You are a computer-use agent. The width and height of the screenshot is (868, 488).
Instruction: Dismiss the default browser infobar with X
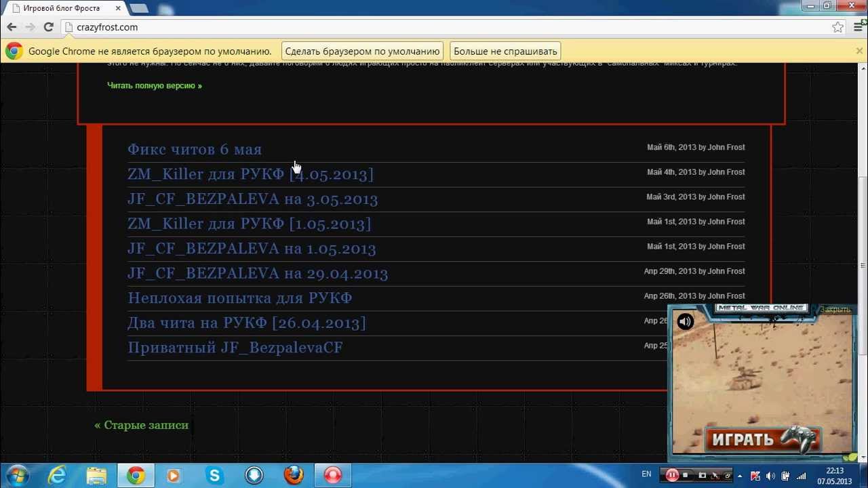coord(859,51)
